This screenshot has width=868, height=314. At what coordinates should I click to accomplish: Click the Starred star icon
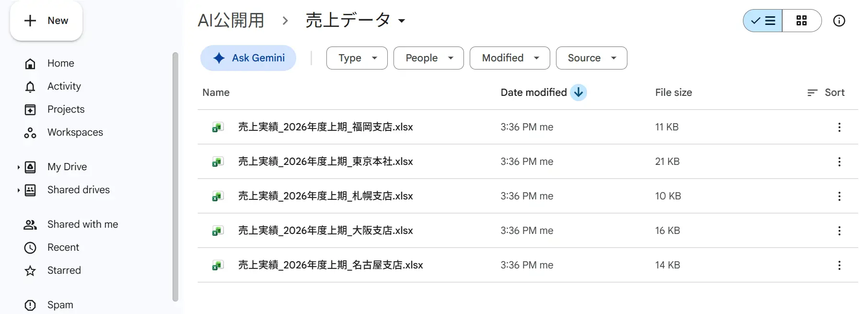[x=30, y=271]
